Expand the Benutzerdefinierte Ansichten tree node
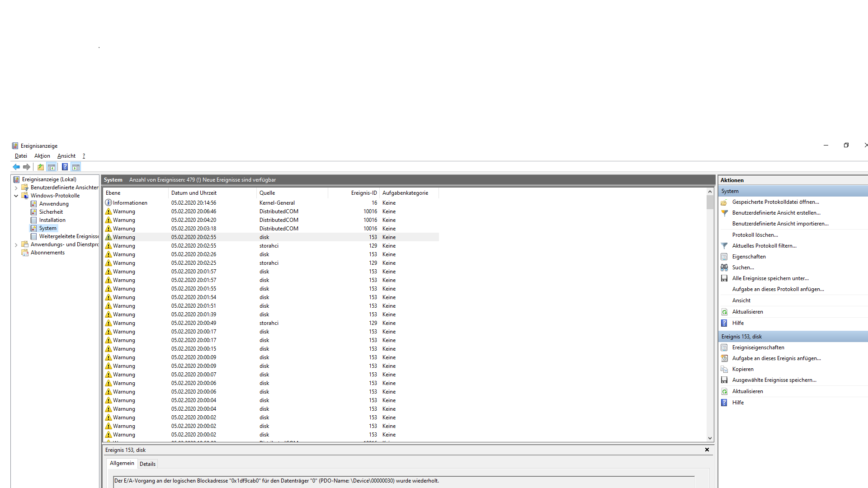This screenshot has width=868, height=488. tap(16, 188)
